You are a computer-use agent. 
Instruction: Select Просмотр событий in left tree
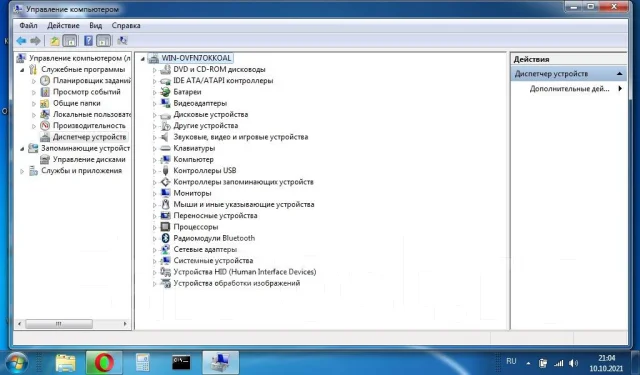(87, 92)
